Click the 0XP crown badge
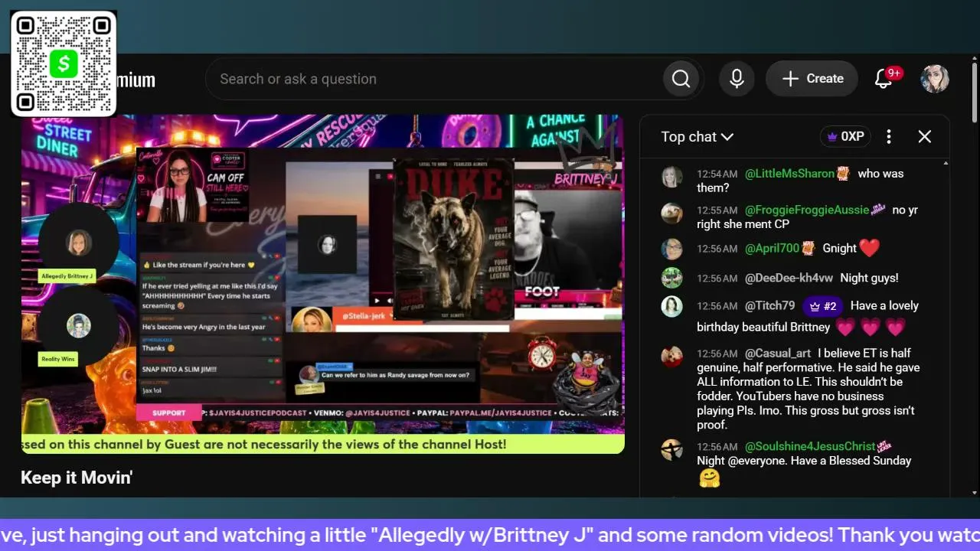 coord(844,136)
